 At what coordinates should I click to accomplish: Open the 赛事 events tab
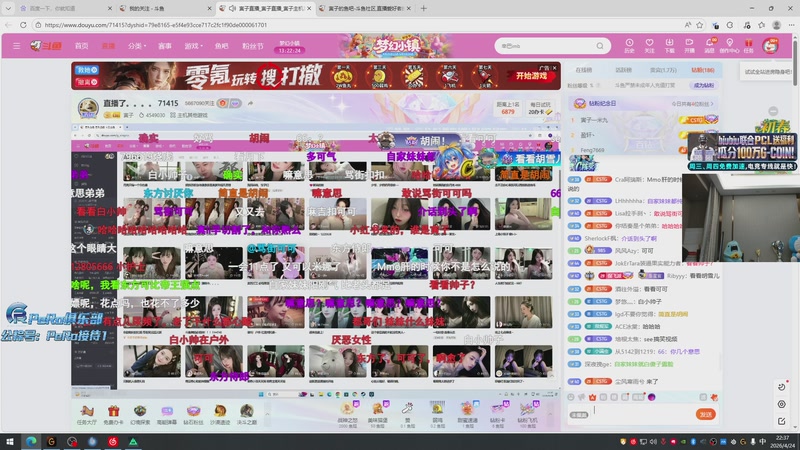(164, 46)
